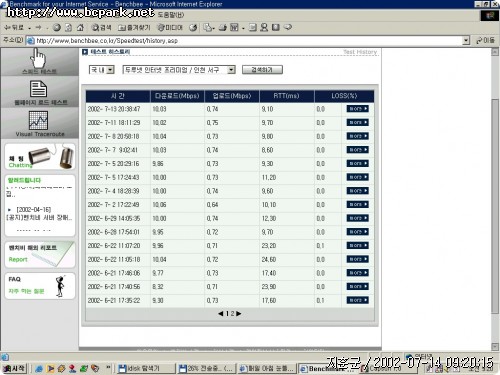The width and height of the screenshot is (500, 375).
Task: Open the Mail icon dropdown arrow
Action: (x=214, y=28)
